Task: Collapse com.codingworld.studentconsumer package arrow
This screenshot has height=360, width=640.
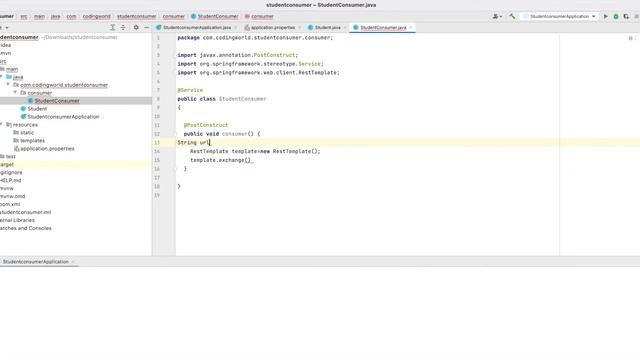Action: [8, 85]
